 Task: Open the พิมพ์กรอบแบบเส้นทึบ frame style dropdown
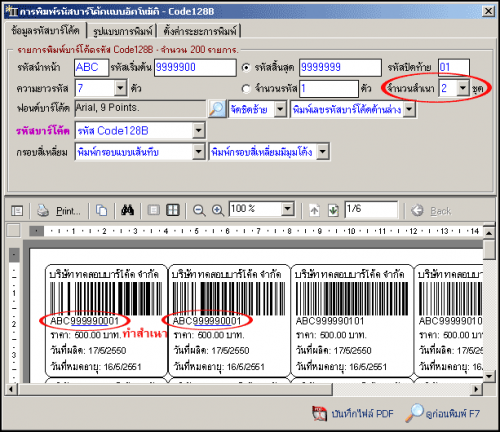tap(199, 152)
